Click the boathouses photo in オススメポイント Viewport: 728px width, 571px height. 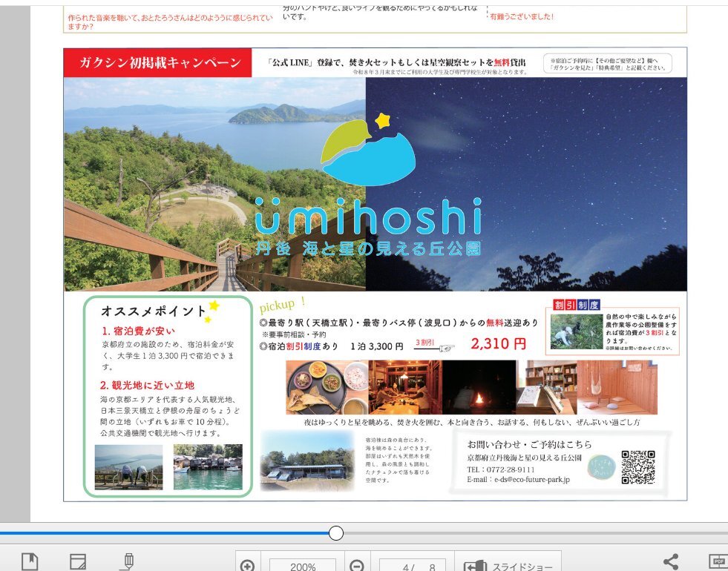208,467
